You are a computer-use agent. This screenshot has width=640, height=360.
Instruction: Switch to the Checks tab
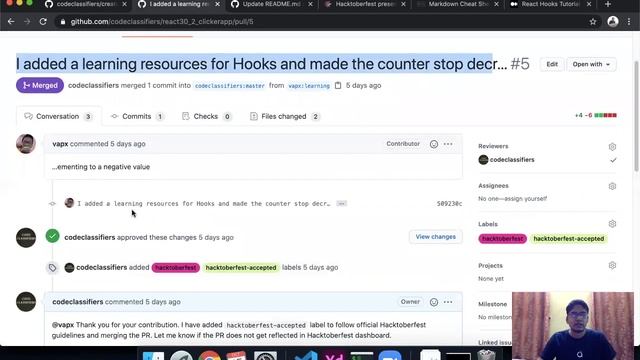[x=207, y=116]
